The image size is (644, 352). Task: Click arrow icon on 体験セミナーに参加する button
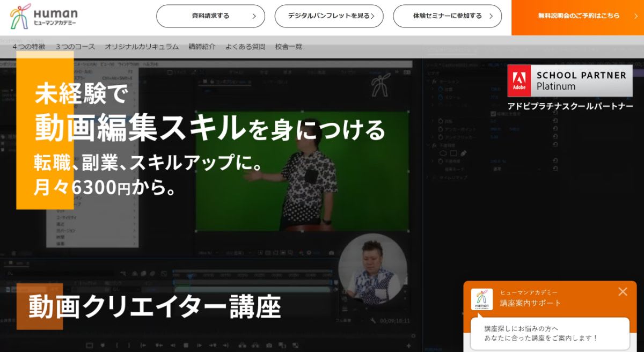(491, 16)
